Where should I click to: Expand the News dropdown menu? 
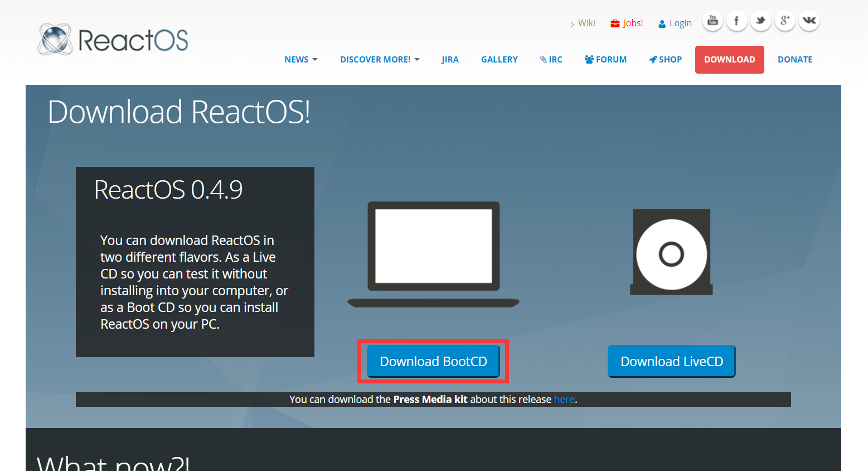pos(300,60)
